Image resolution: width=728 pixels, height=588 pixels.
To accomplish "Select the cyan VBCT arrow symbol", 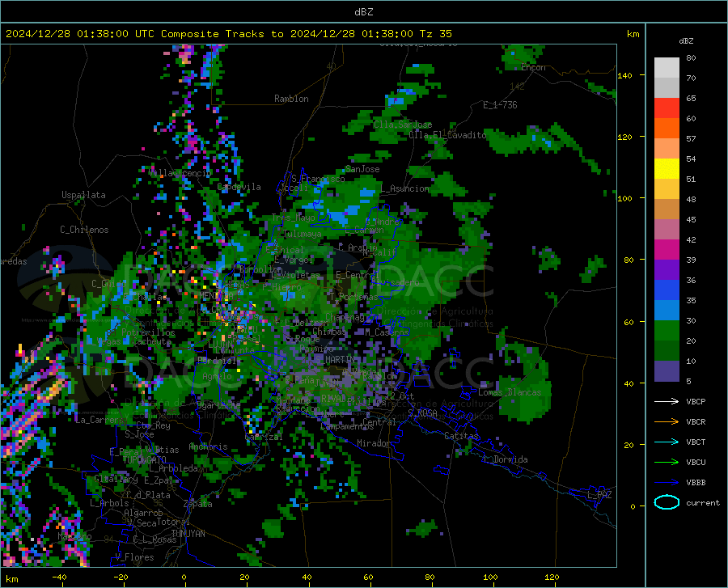I will click(x=667, y=442).
